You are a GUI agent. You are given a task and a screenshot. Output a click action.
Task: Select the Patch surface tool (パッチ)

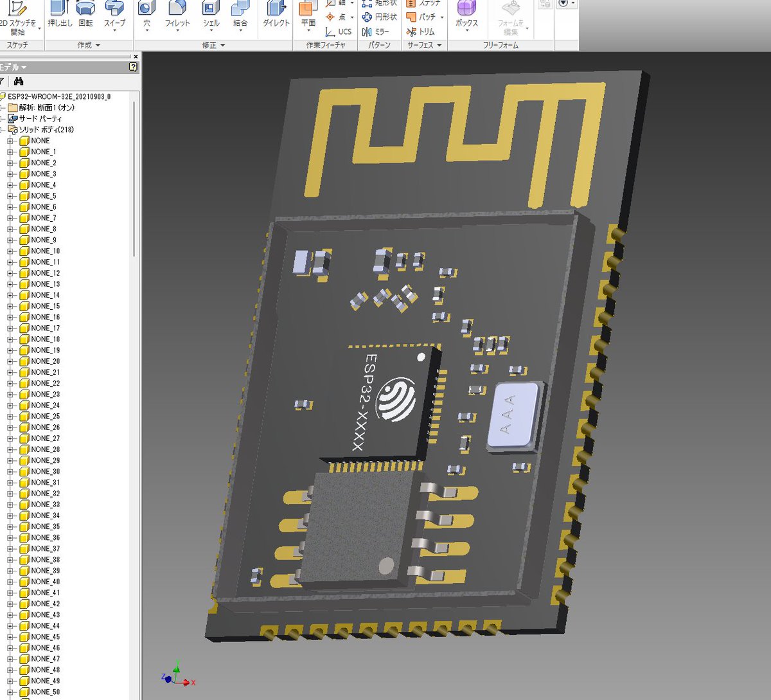[x=421, y=17]
